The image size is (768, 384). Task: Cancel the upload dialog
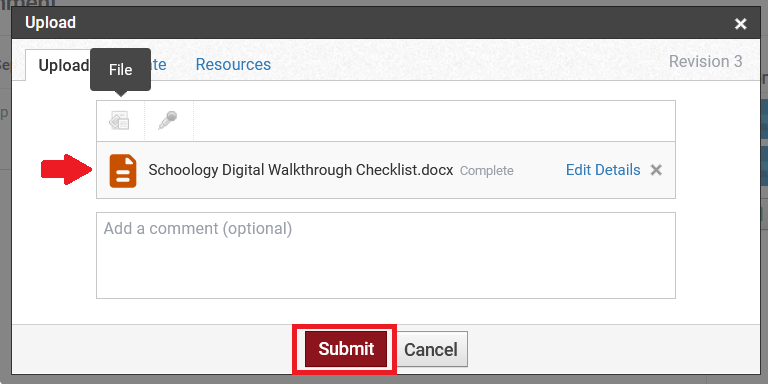[431, 350]
